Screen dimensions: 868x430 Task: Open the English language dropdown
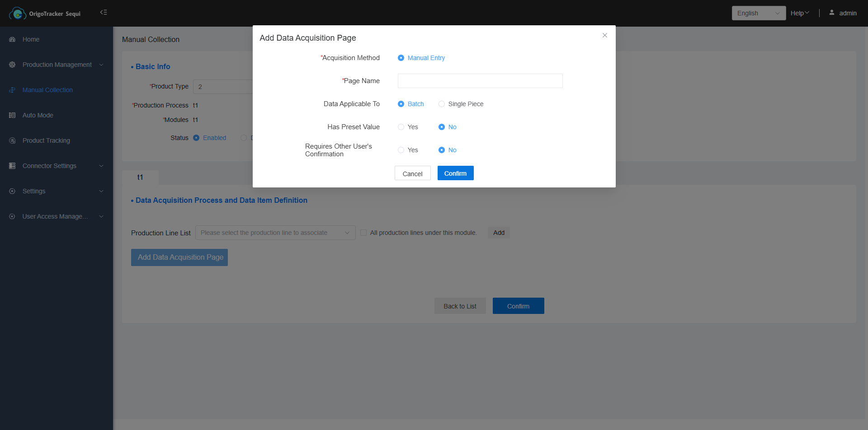[x=758, y=13]
